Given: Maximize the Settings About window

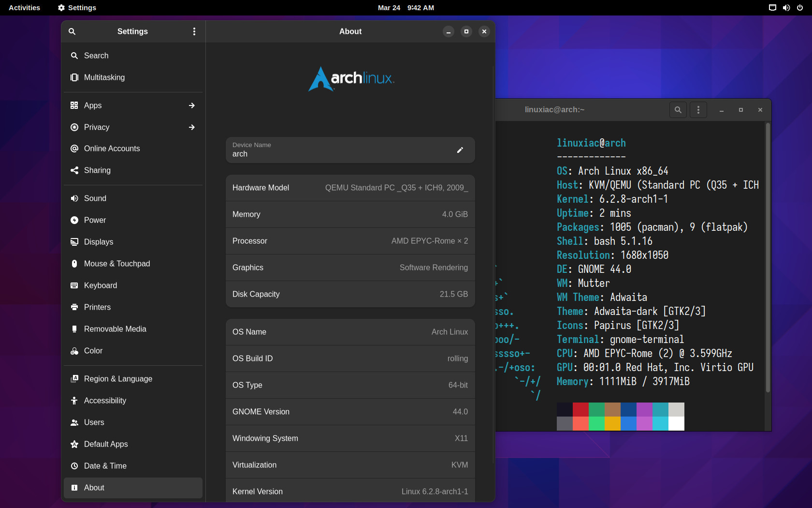Looking at the screenshot, I should [x=466, y=31].
